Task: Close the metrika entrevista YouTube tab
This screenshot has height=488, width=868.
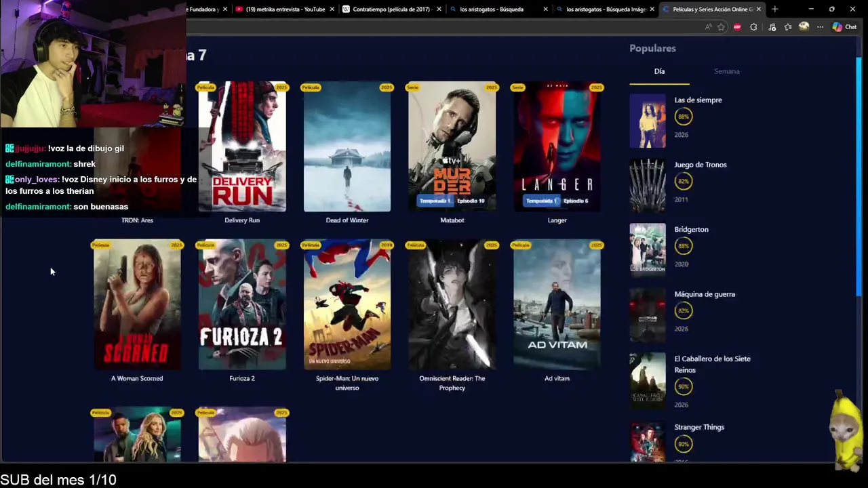Action: coord(332,9)
